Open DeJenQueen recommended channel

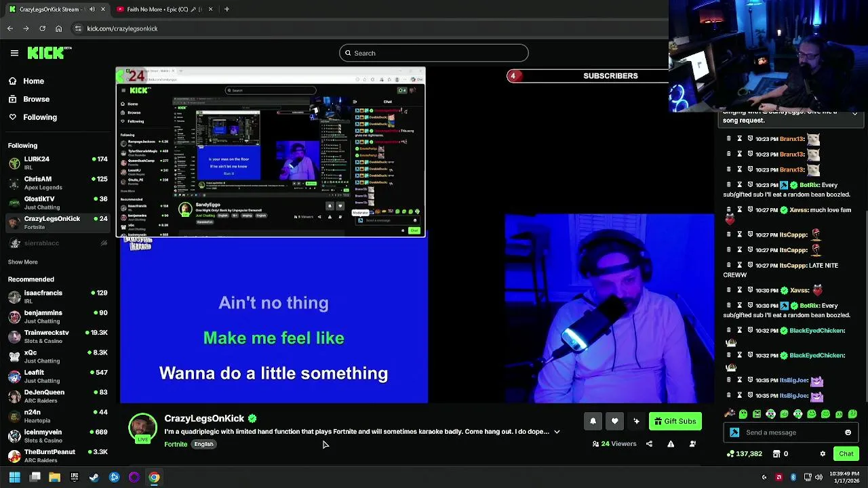tap(57, 396)
